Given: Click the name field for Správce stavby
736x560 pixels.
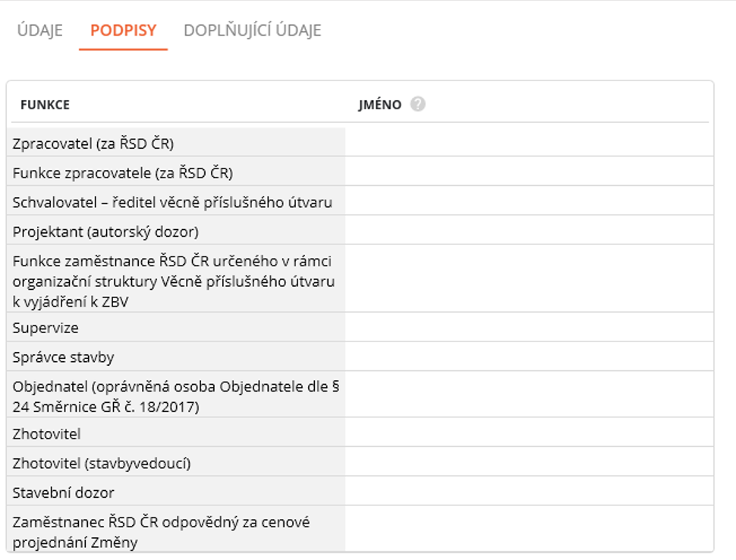Looking at the screenshot, I should click(x=528, y=357).
